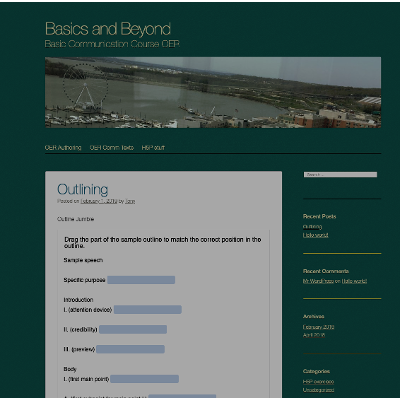The image size is (400, 400).
Task: Open the Uncategorized category link
Action: pos(318,390)
